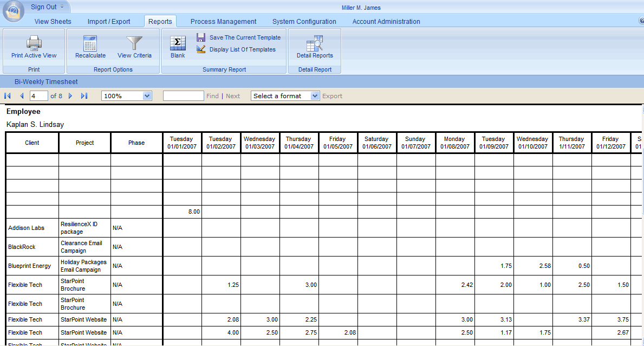Go to first report page
Screen dimensions: 644x346
(8, 96)
